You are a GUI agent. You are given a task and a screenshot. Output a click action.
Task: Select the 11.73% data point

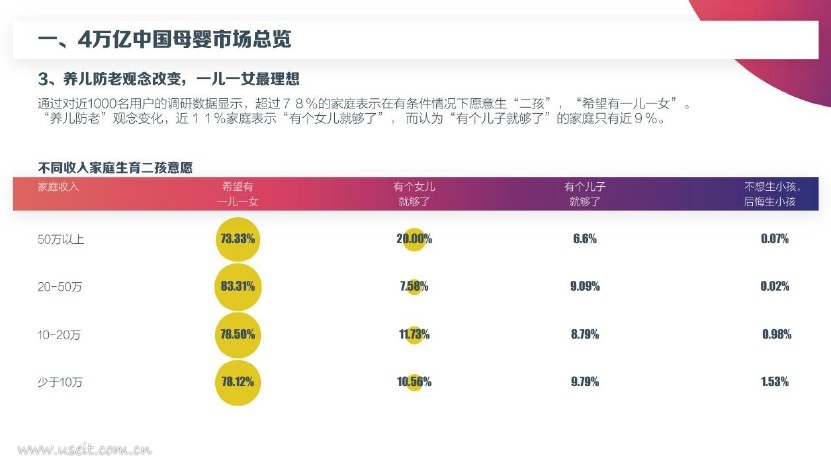pos(414,334)
